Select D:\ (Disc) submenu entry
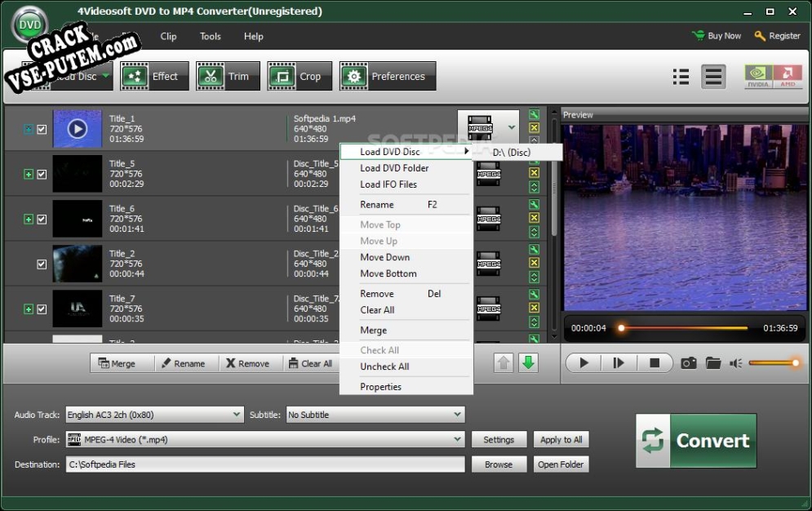This screenshot has height=511, width=812. (x=517, y=152)
